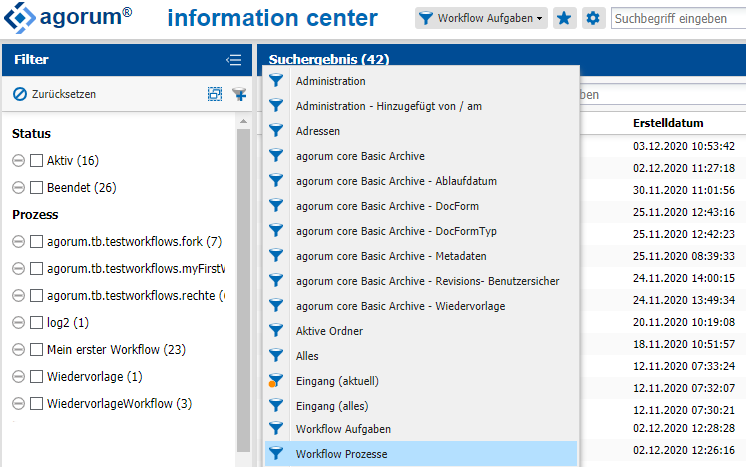The height and width of the screenshot is (467, 746).
Task: Click minus circle icon next to Aktiv
Action: (x=19, y=161)
